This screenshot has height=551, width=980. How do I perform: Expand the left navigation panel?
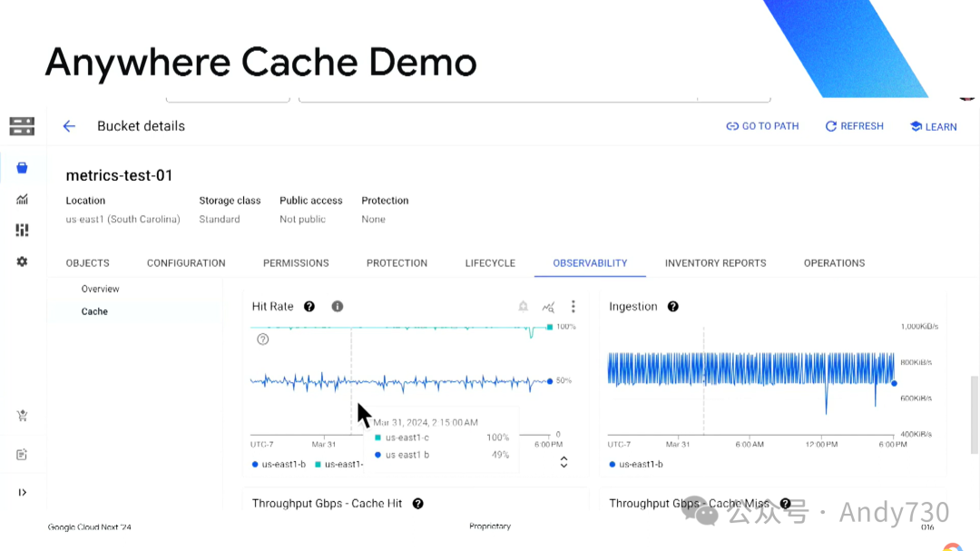pos(22,493)
